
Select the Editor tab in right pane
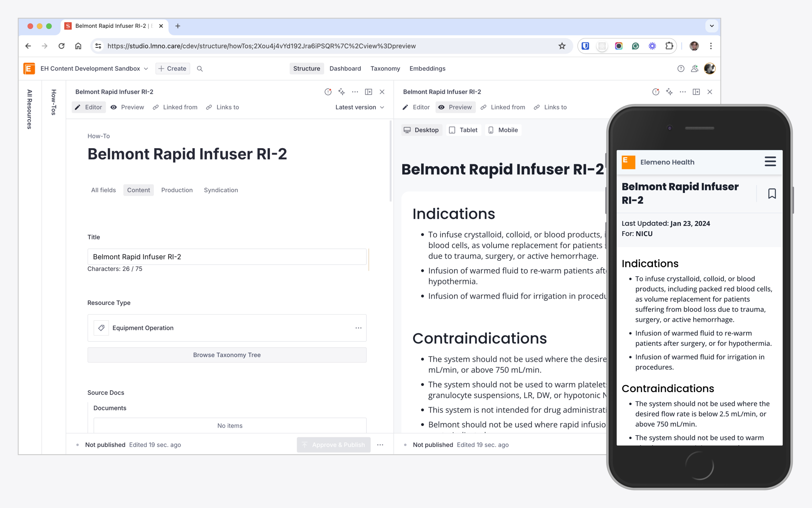point(416,107)
